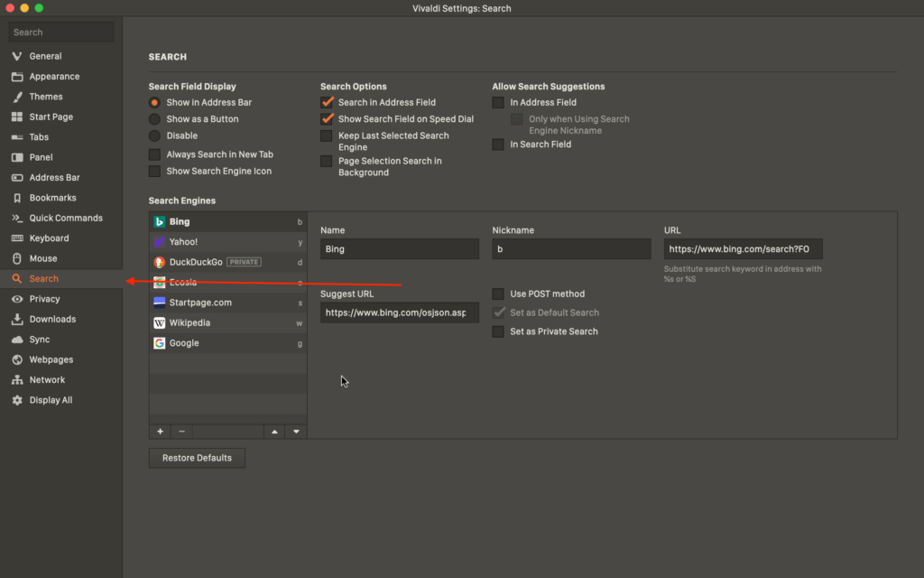Click the Suggest URL input field

400,312
